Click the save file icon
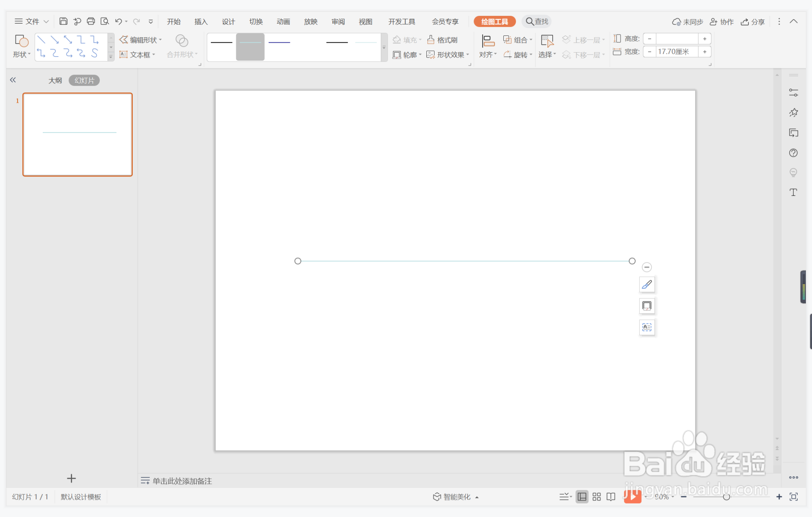This screenshot has width=812, height=517. 63,21
